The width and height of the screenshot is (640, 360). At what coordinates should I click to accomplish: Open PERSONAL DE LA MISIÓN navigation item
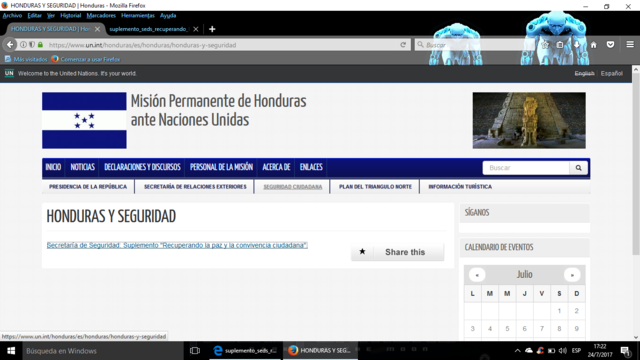221,167
